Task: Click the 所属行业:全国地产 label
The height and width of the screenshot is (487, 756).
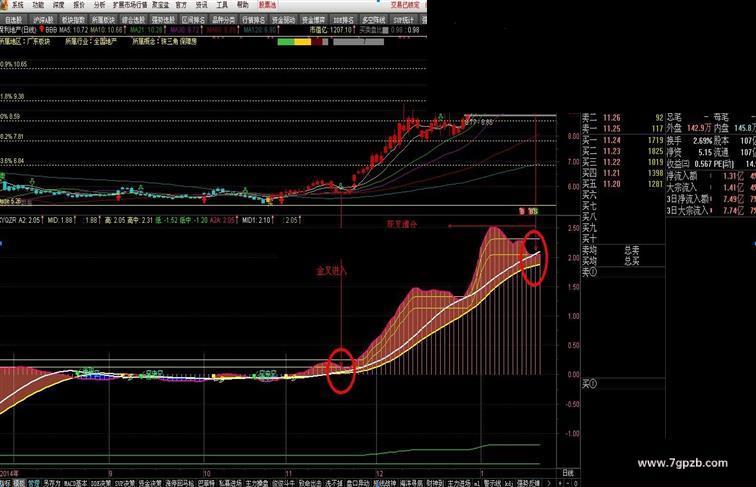Action: click(92, 41)
